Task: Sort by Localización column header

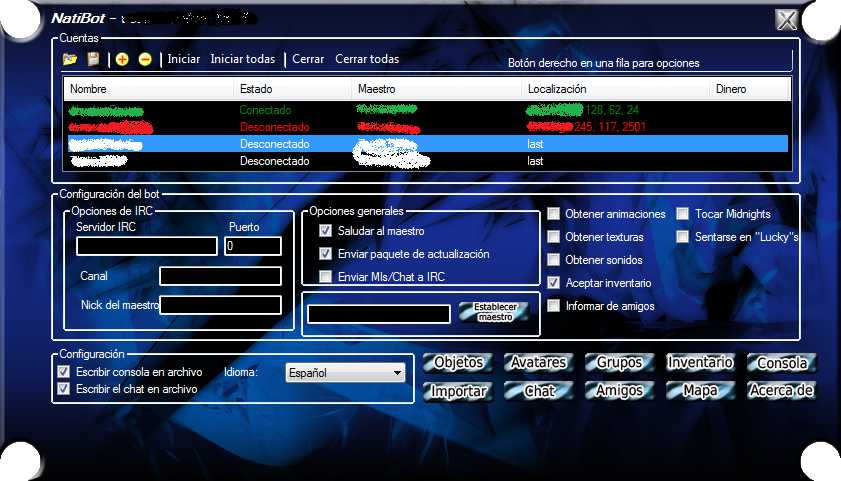Action: tap(616, 89)
